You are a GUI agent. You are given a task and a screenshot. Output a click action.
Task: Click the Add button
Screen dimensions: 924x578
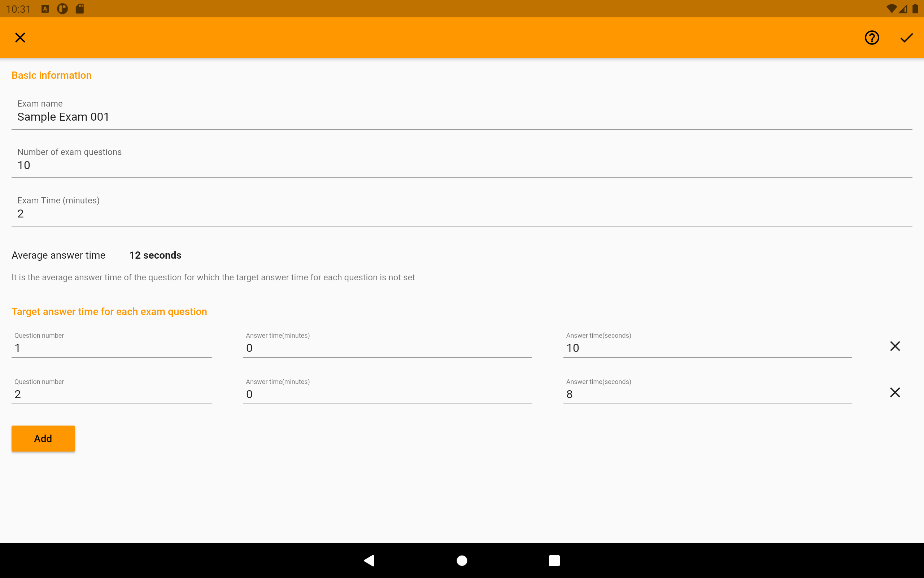43,439
